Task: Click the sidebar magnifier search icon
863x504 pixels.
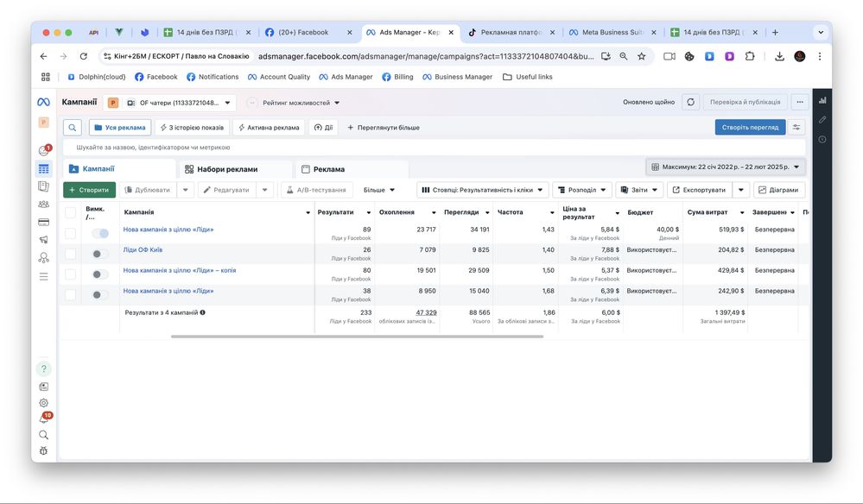Action: 43,435
